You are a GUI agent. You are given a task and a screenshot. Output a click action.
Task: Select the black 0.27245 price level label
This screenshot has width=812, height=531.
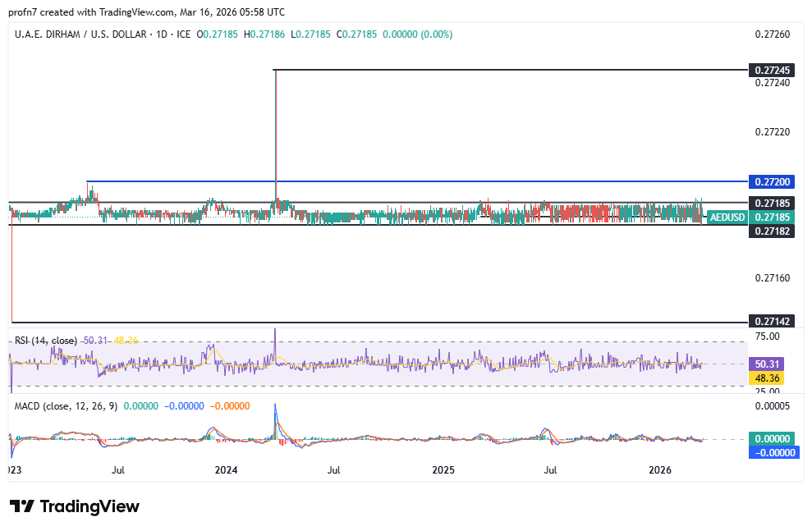pos(773,70)
